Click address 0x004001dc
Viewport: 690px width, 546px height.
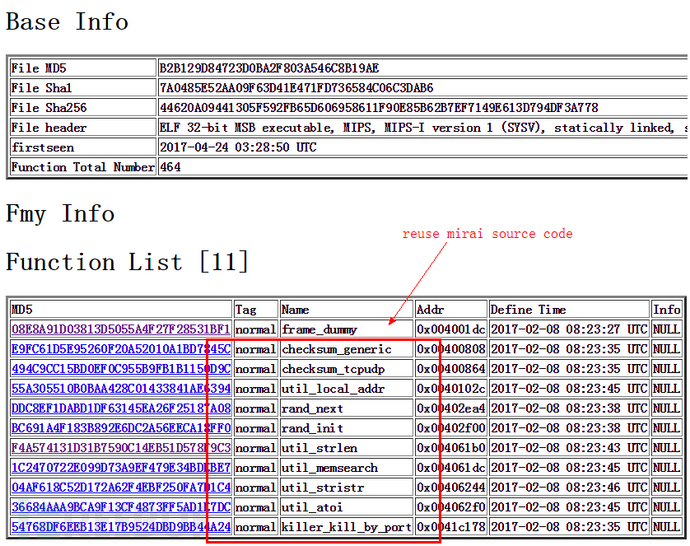click(451, 329)
